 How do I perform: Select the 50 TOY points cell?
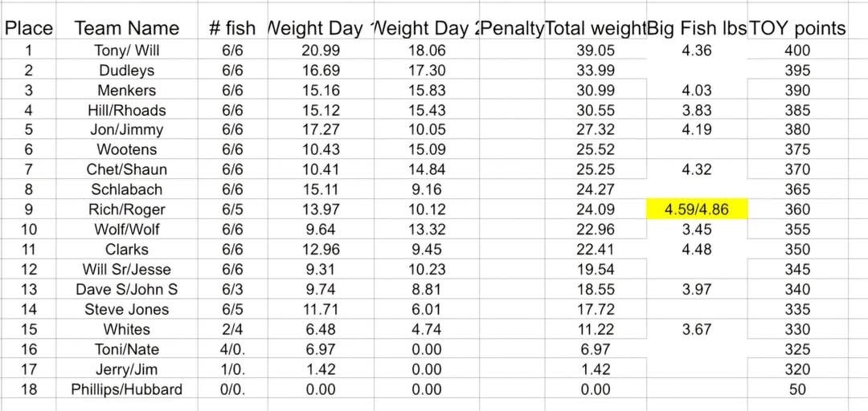point(797,389)
